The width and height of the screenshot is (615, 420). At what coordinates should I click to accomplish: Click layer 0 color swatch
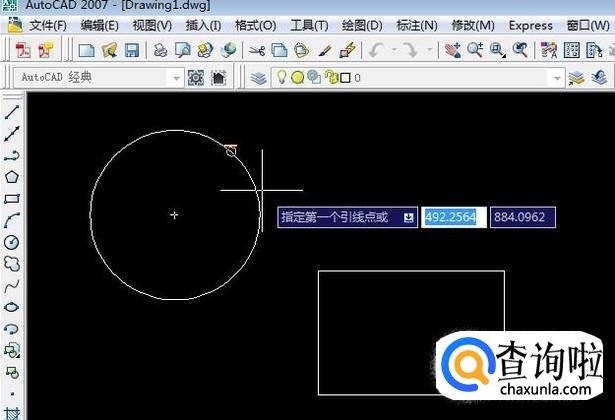pos(345,78)
